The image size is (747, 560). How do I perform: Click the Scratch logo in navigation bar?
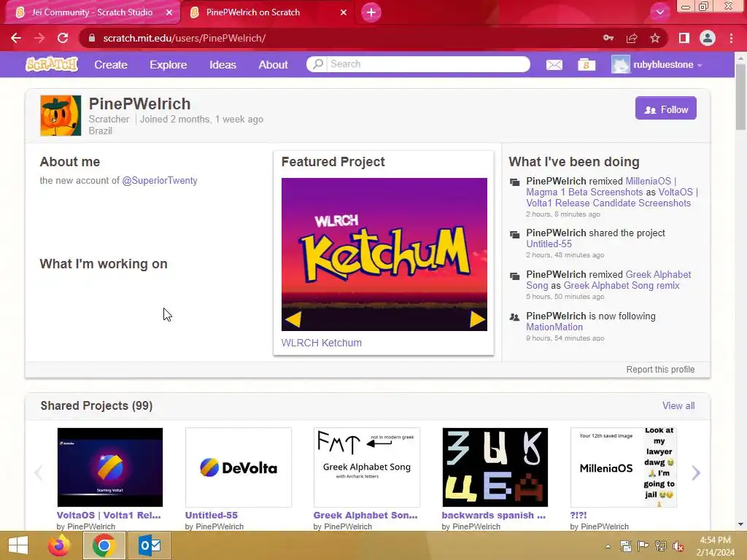pos(52,64)
